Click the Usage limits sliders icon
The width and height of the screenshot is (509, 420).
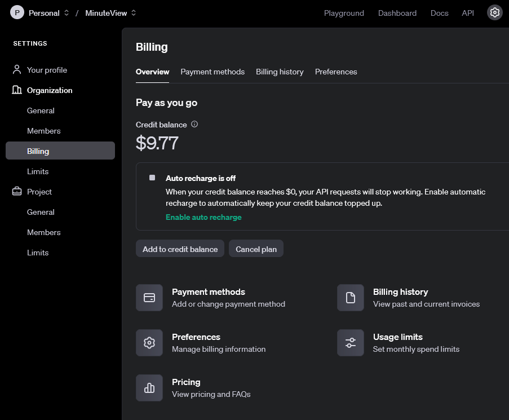pyautogui.click(x=350, y=343)
